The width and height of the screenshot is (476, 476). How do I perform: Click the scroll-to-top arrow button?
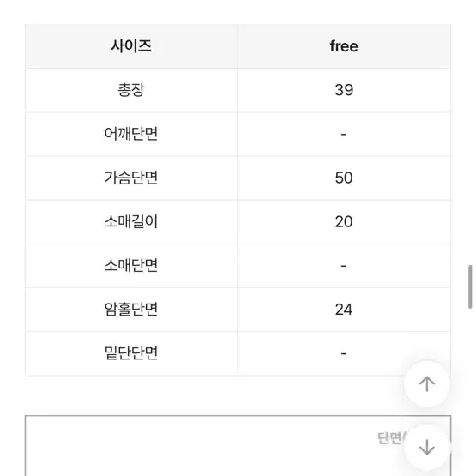click(x=427, y=383)
